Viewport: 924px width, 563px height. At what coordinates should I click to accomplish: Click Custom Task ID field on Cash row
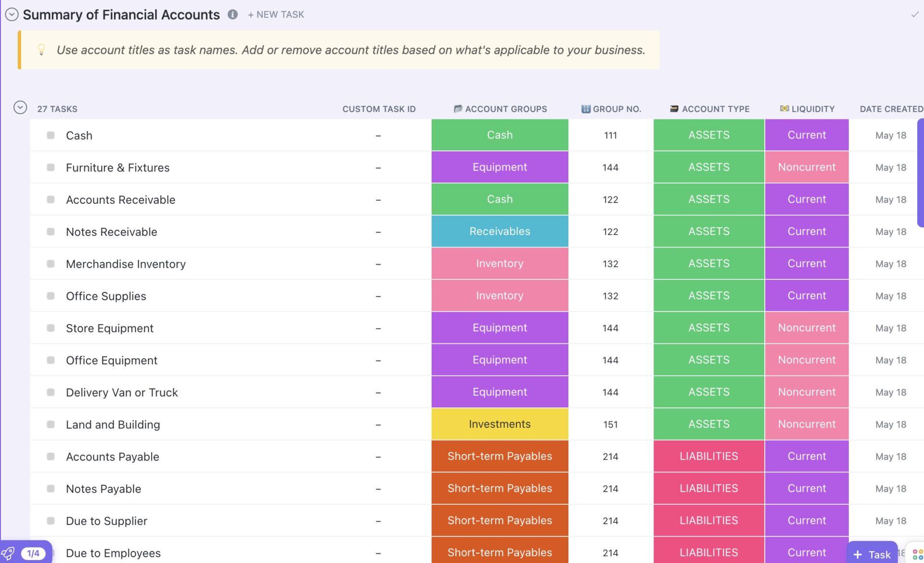(377, 134)
